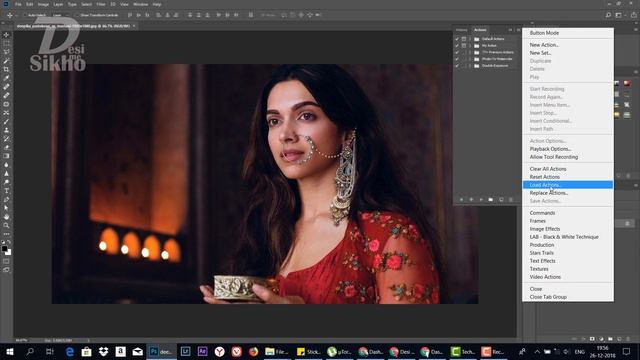Screen dimensions: 640x360
Task: Toggle checkmark for My Action set
Action: point(457,46)
